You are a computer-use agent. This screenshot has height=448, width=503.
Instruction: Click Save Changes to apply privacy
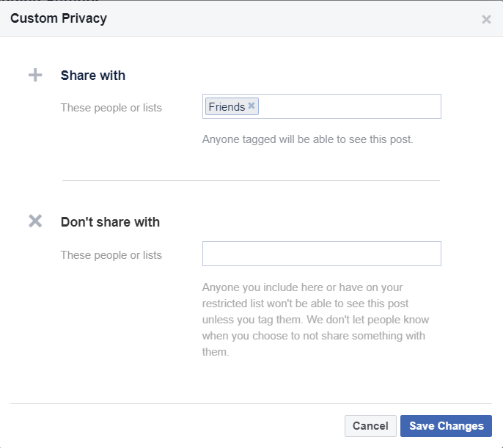[446, 426]
